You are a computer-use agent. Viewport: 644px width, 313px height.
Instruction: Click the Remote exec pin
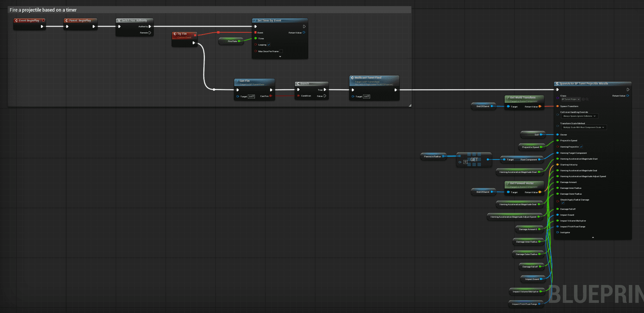(x=150, y=33)
